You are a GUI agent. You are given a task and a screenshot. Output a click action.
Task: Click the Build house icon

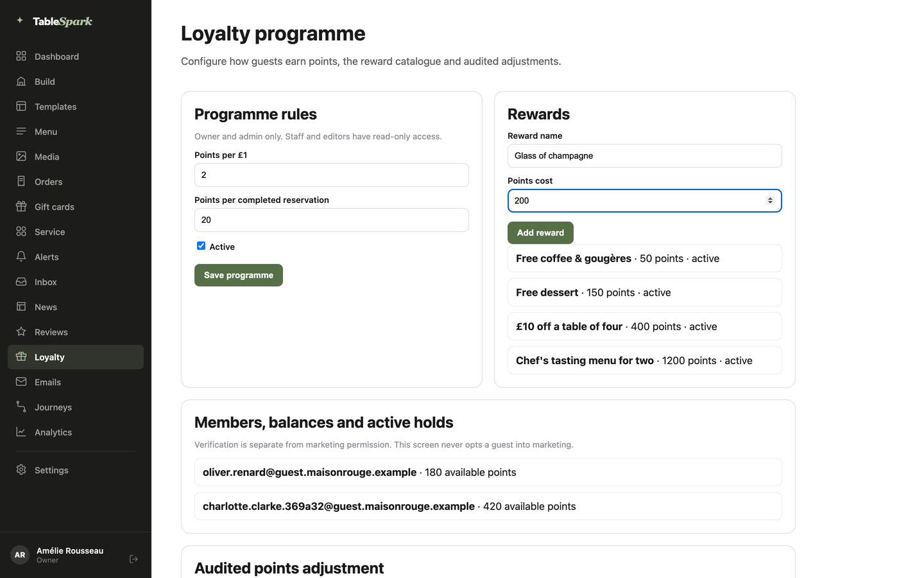point(21,82)
